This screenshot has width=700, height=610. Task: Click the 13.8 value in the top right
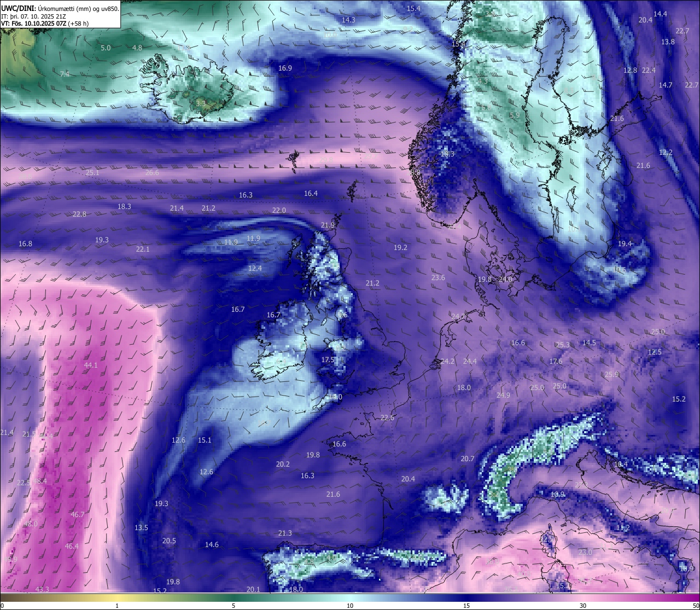pyautogui.click(x=668, y=42)
